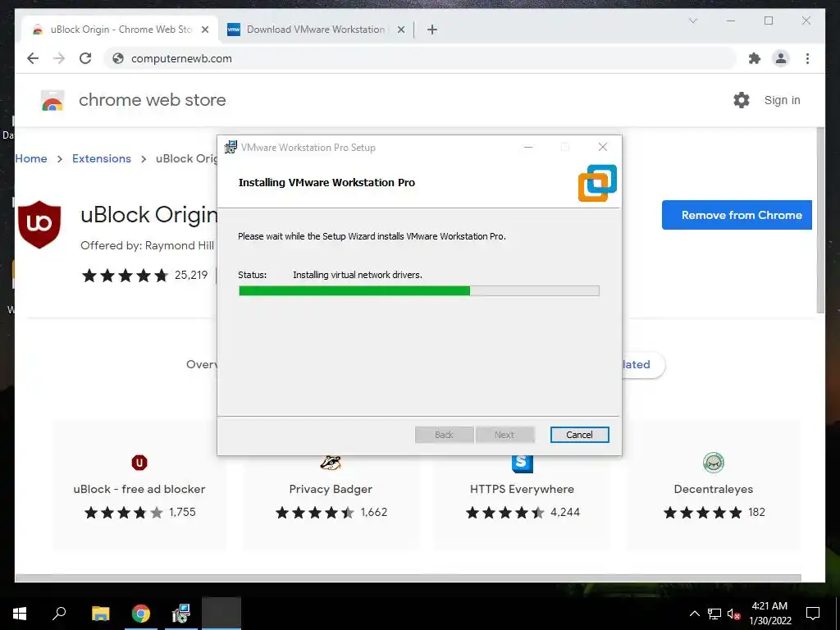Open File Explorer from the taskbar

coord(100,614)
